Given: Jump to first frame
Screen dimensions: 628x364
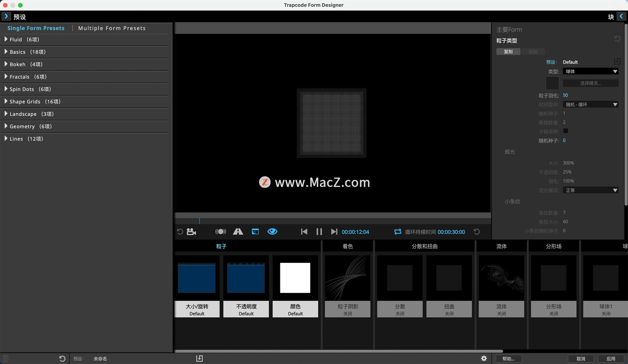Looking at the screenshot, I should [x=304, y=232].
